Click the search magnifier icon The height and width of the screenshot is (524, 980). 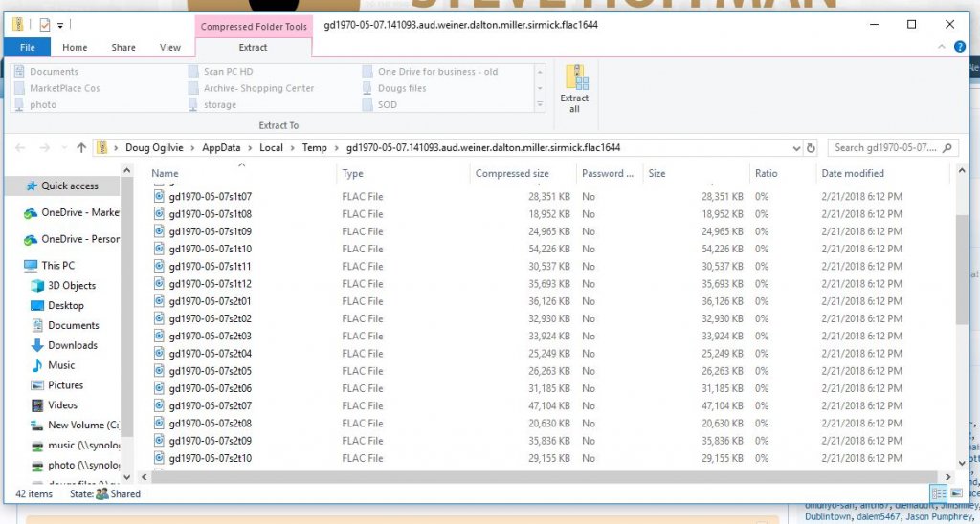tap(947, 148)
